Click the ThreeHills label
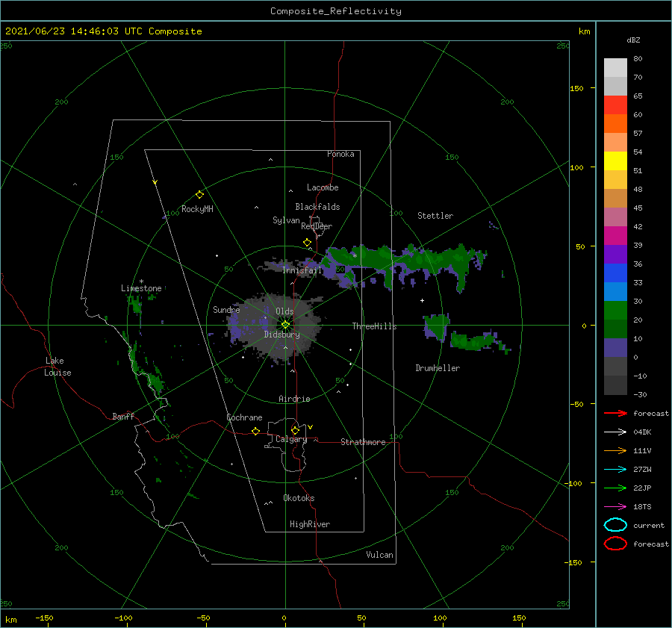Viewport: 672px width, 628px height. pyautogui.click(x=374, y=326)
